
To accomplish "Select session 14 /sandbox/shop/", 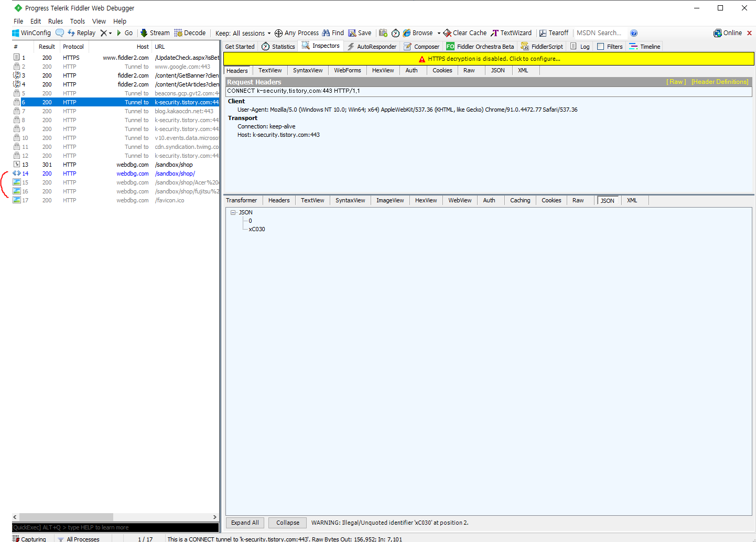I will click(x=115, y=174).
